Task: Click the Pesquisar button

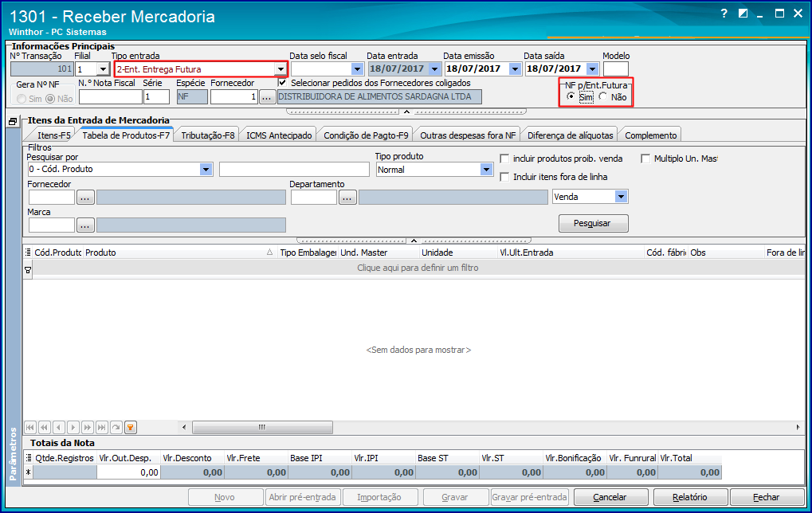Action: click(x=594, y=223)
